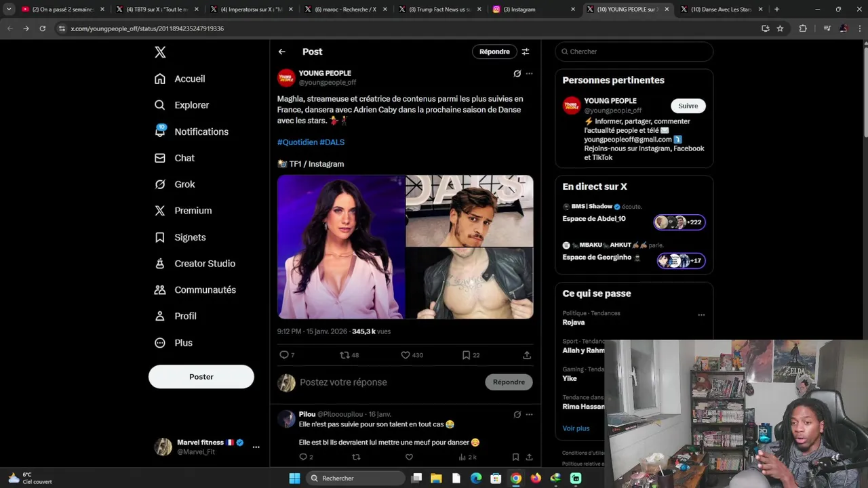868x488 pixels.
Task: Open Windows Start menu
Action: point(294,479)
